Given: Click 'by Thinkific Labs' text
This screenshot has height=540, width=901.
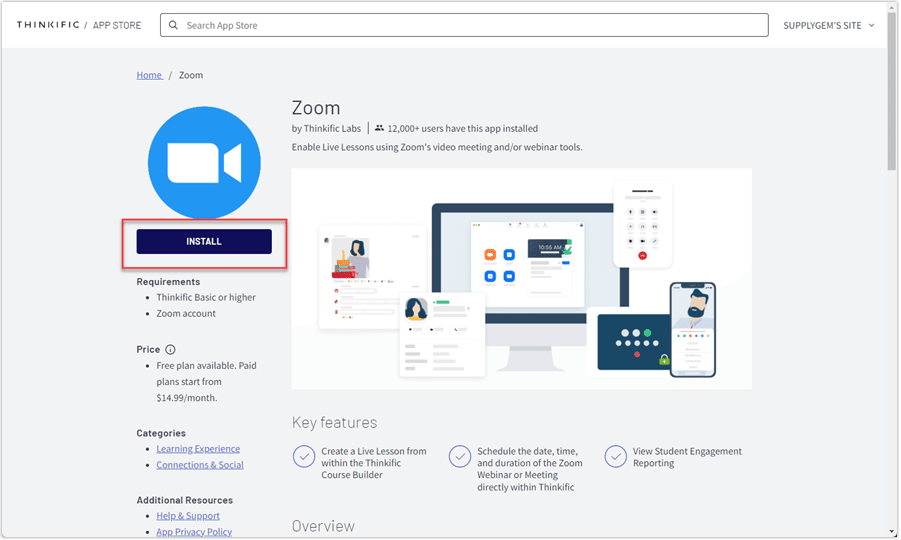Looking at the screenshot, I should point(326,128).
